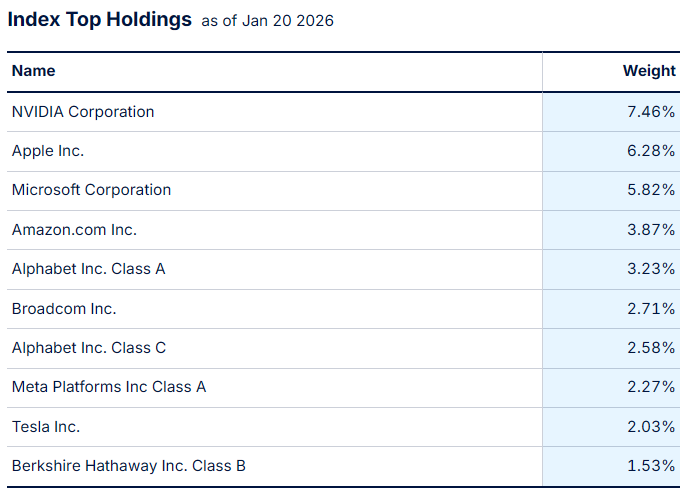Click NVIDIA's 7.46% weight cell

(651, 112)
